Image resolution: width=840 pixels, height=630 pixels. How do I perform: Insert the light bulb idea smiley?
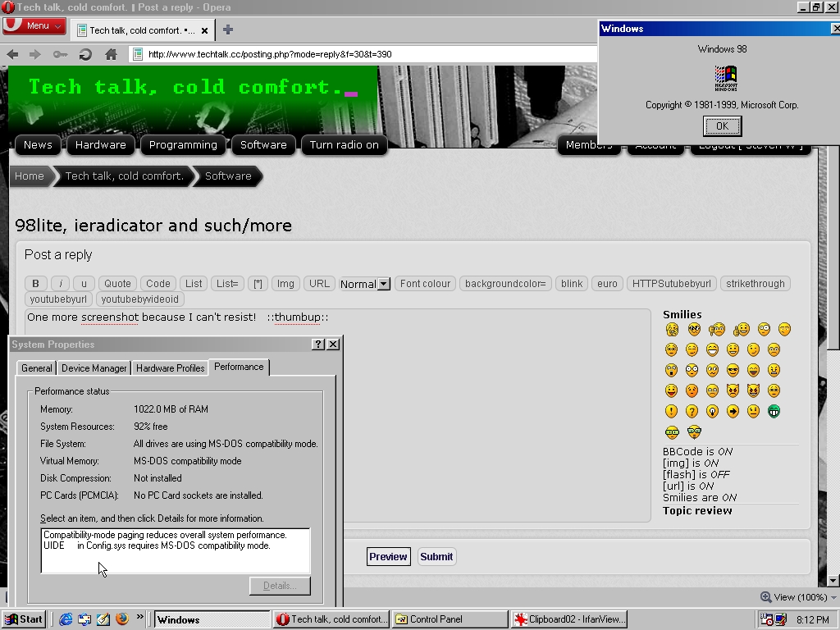712,412
